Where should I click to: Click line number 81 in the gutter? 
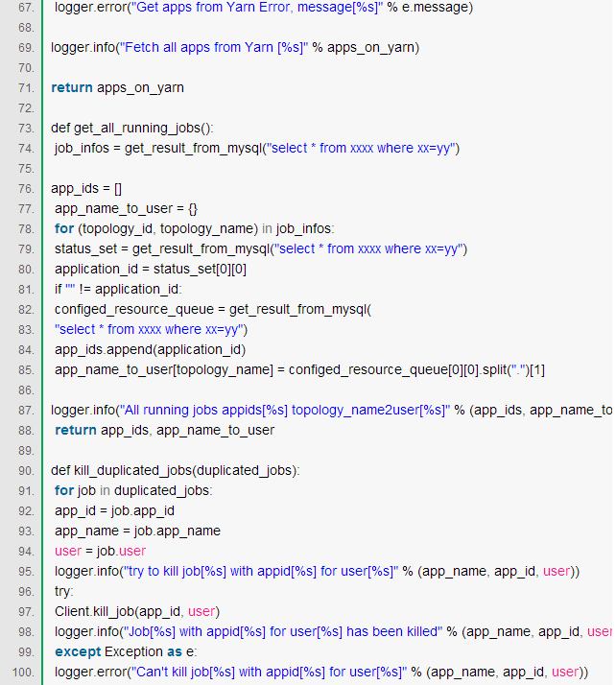tap(26, 290)
